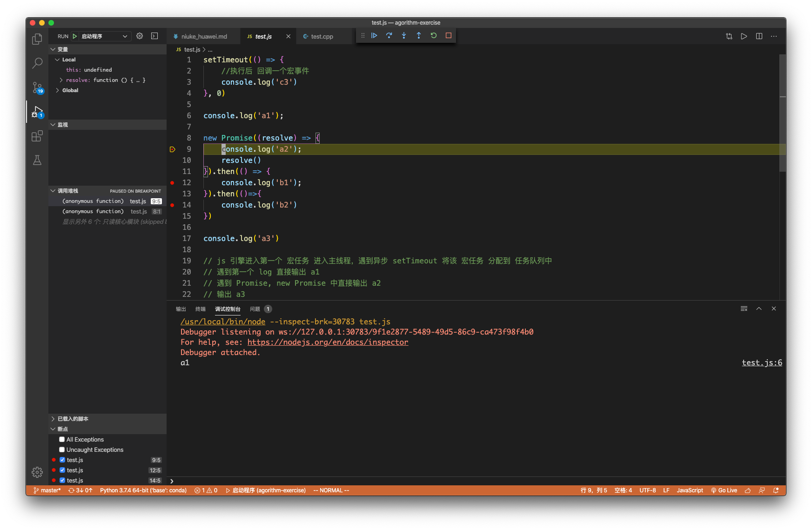Screen dimensions: 812x530
Task: Step over in the debug toolbar
Action: tap(389, 35)
